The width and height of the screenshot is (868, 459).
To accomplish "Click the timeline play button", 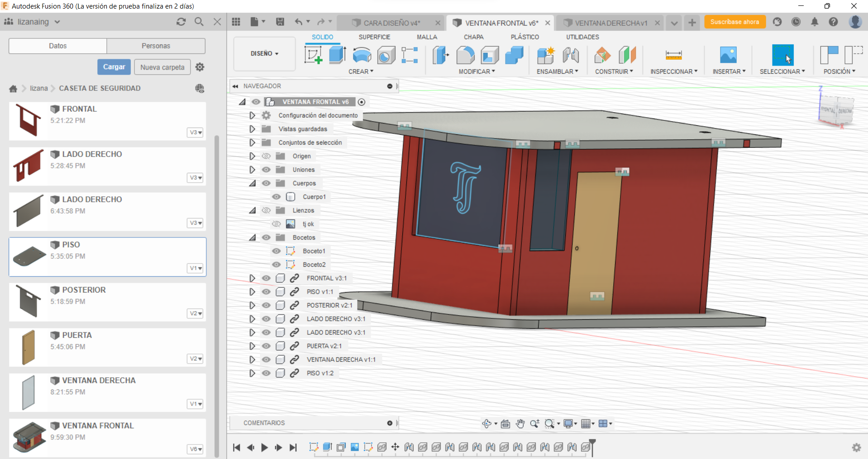I will (x=264, y=447).
